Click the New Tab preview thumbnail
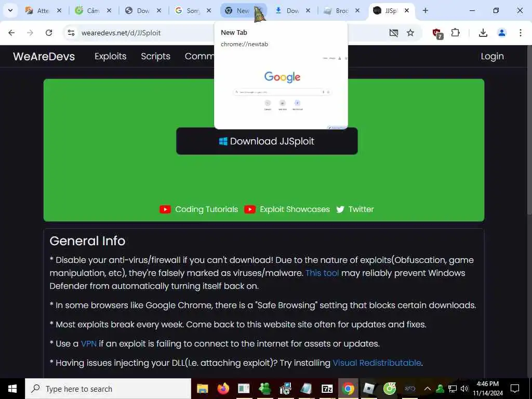The image size is (532, 399). pos(281,90)
